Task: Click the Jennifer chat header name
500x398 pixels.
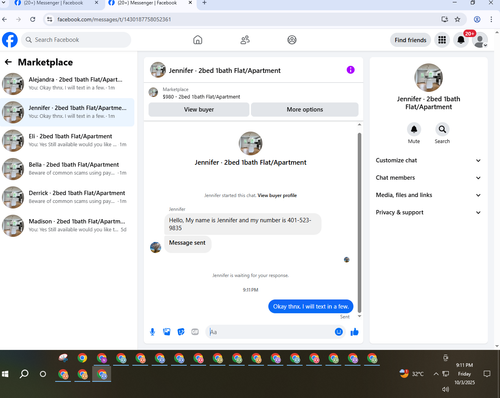Action: [225, 70]
